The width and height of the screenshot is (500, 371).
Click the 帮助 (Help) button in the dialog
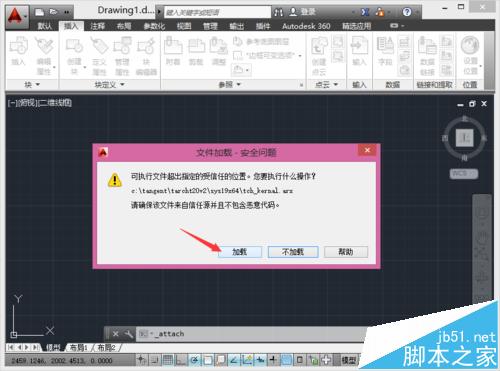(x=346, y=252)
